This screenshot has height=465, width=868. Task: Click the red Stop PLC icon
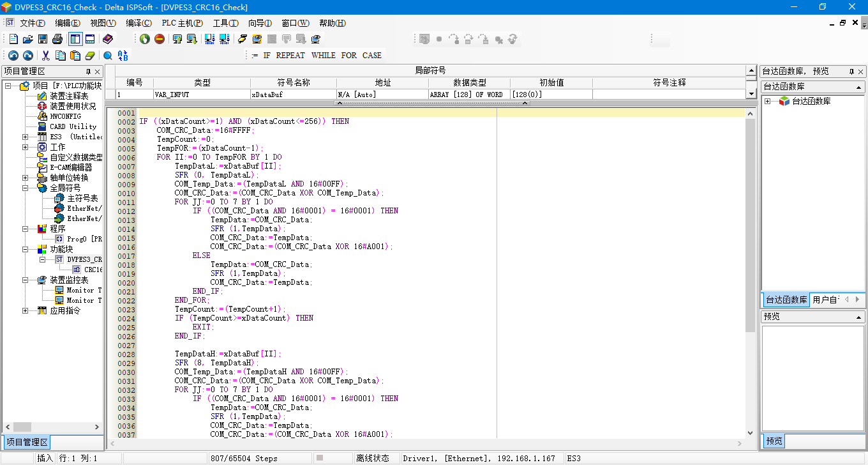160,39
